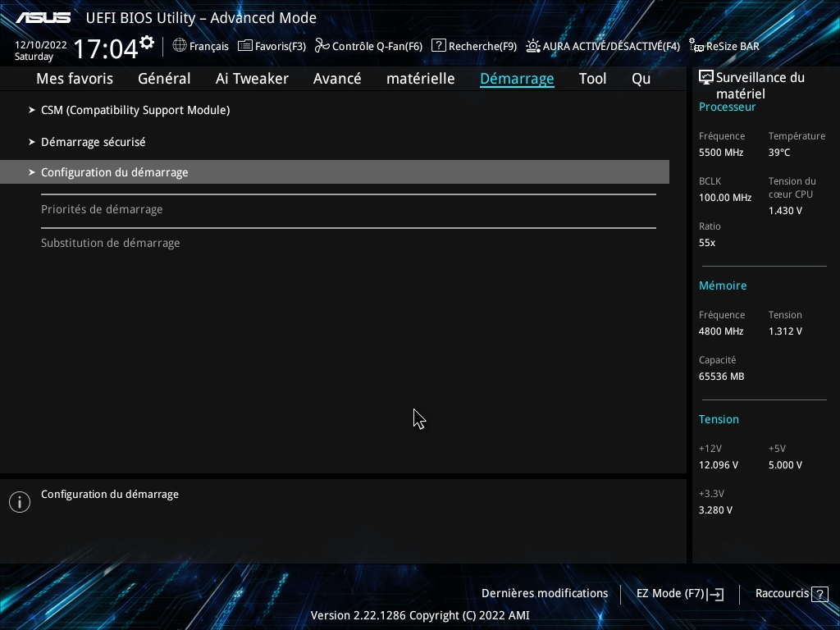Viewport: 840px width, 630px height.
Task: Click the Recherche (F9) question mark icon
Action: [x=439, y=46]
